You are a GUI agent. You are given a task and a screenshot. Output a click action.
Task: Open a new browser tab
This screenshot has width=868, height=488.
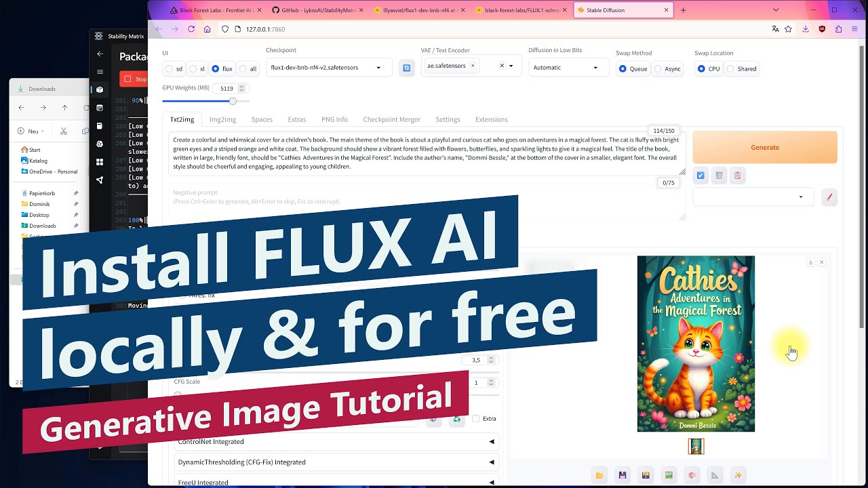click(684, 10)
